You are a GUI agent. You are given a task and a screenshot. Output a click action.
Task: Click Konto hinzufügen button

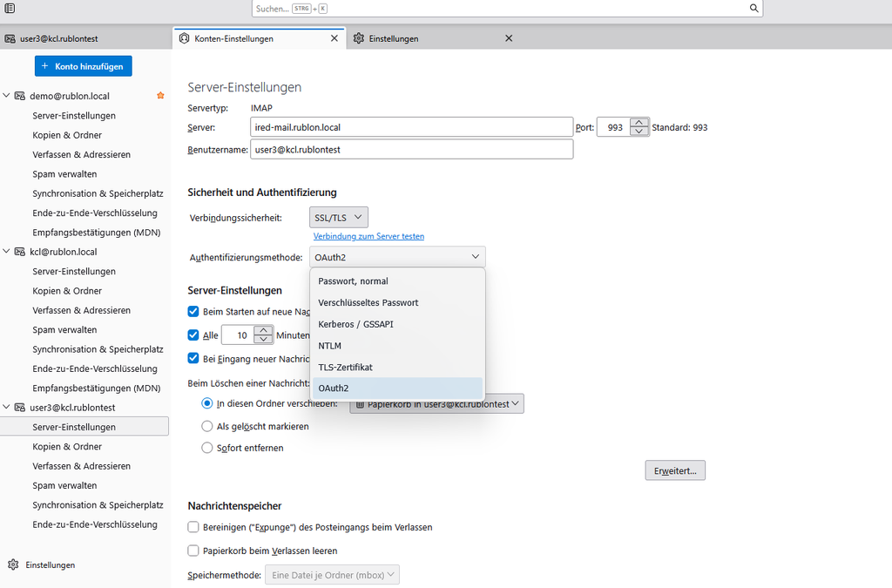[83, 66]
